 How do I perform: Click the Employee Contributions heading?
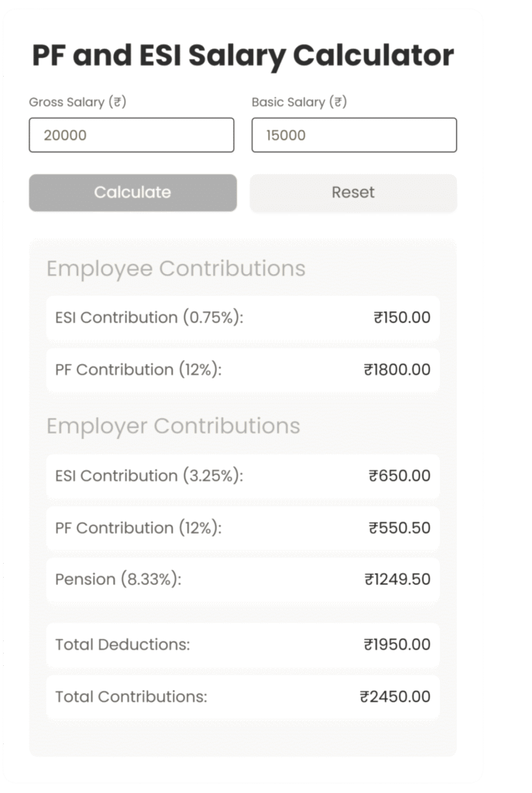176,269
